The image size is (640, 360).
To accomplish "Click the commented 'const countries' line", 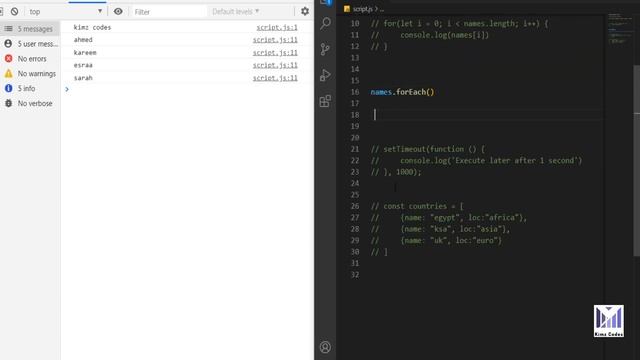I will [417, 206].
